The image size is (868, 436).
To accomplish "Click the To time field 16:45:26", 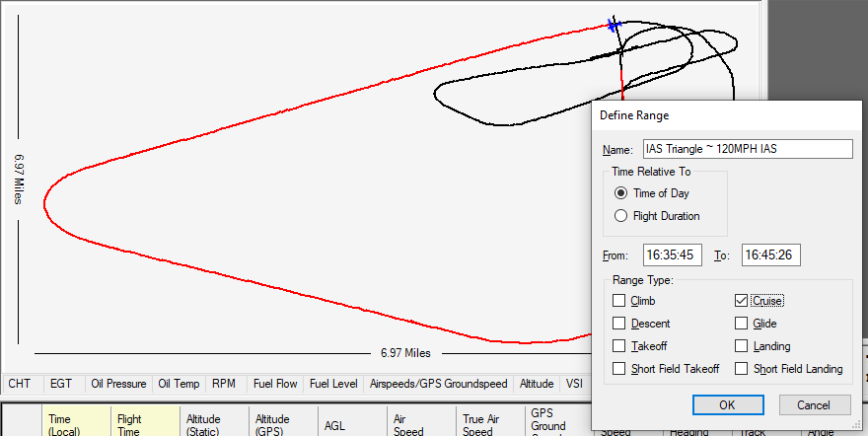I will tap(770, 255).
